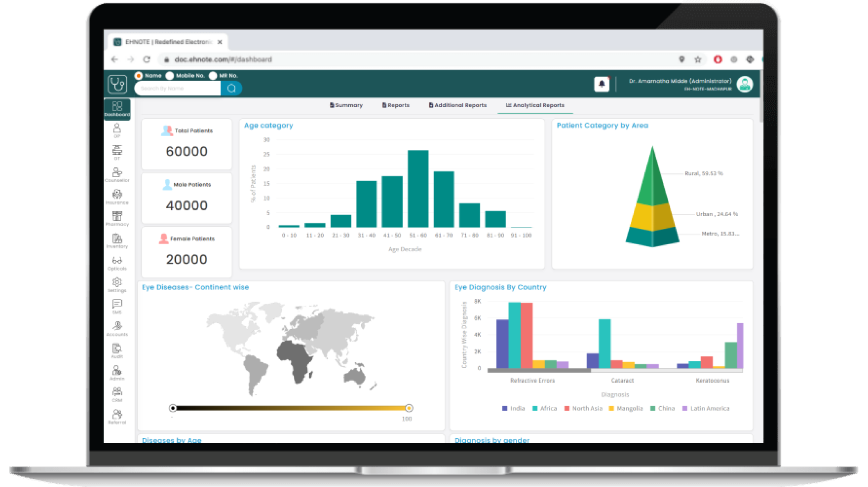Toggle Latin America legend entry

[706, 408]
